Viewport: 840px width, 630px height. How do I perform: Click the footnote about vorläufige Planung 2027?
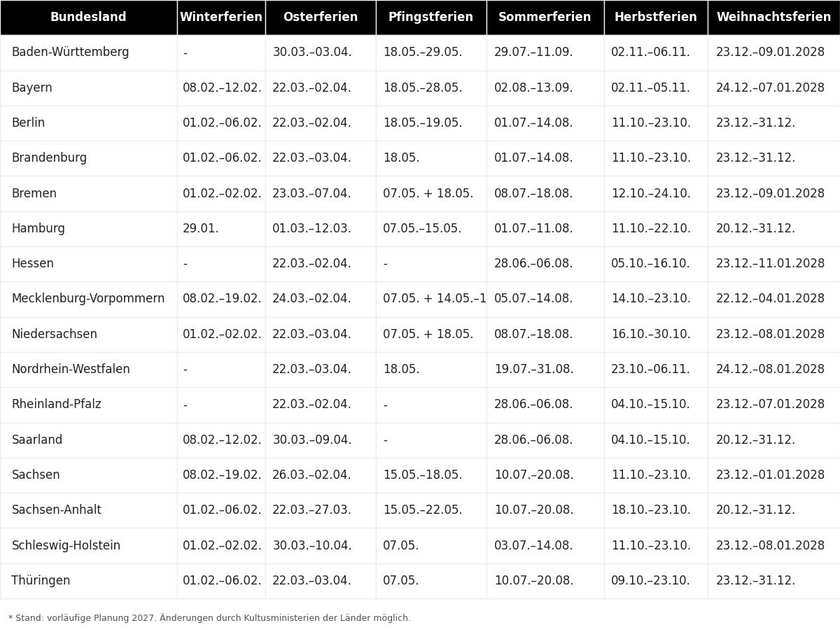pos(209,618)
